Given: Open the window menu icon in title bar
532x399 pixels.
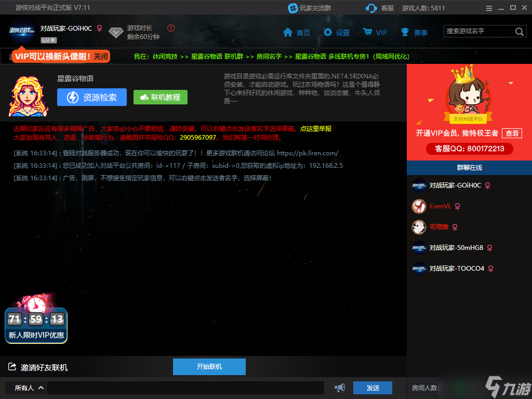Looking at the screenshot, I should click(x=489, y=8).
